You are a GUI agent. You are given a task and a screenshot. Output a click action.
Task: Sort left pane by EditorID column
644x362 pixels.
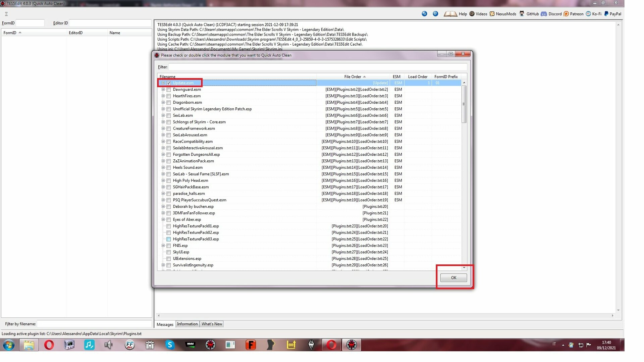pos(87,33)
